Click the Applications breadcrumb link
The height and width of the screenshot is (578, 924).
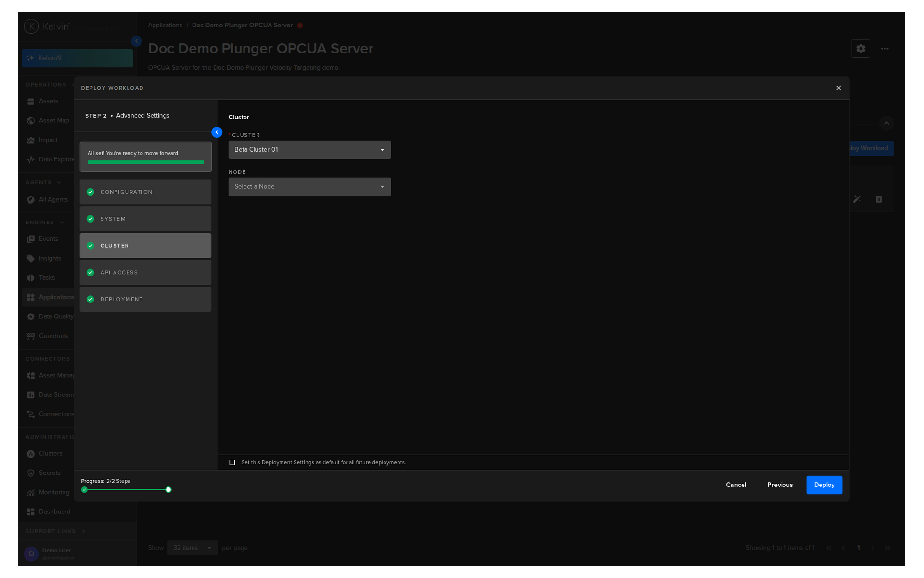pyautogui.click(x=165, y=26)
